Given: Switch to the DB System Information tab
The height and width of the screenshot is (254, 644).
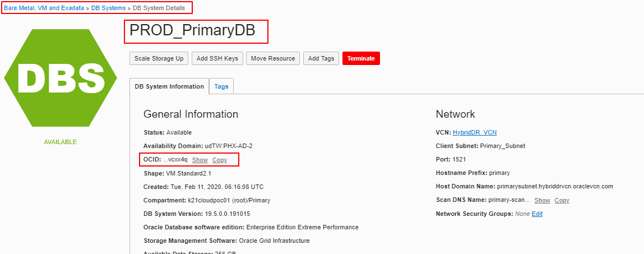Looking at the screenshot, I should pos(169,86).
